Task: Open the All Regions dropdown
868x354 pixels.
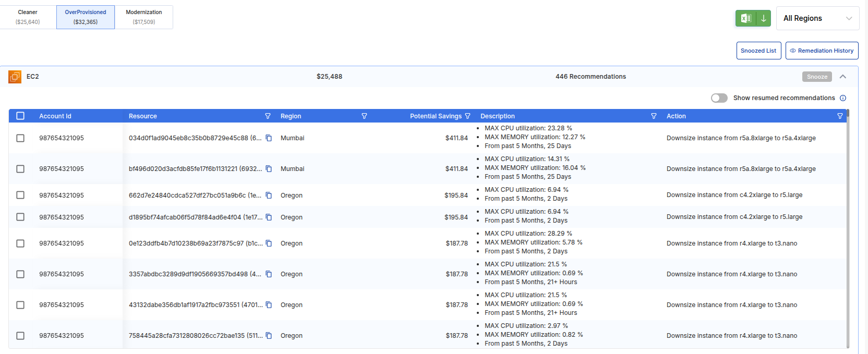Action: point(817,18)
